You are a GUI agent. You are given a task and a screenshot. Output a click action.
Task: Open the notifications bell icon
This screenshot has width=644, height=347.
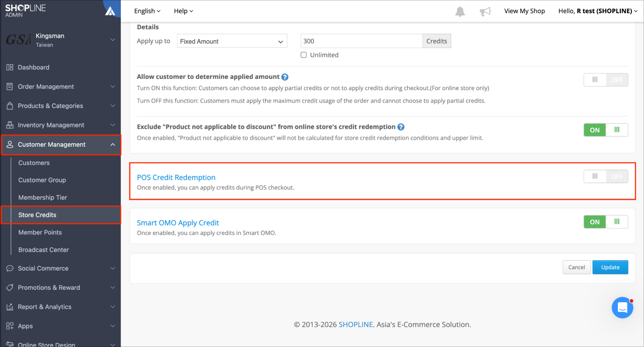click(460, 11)
